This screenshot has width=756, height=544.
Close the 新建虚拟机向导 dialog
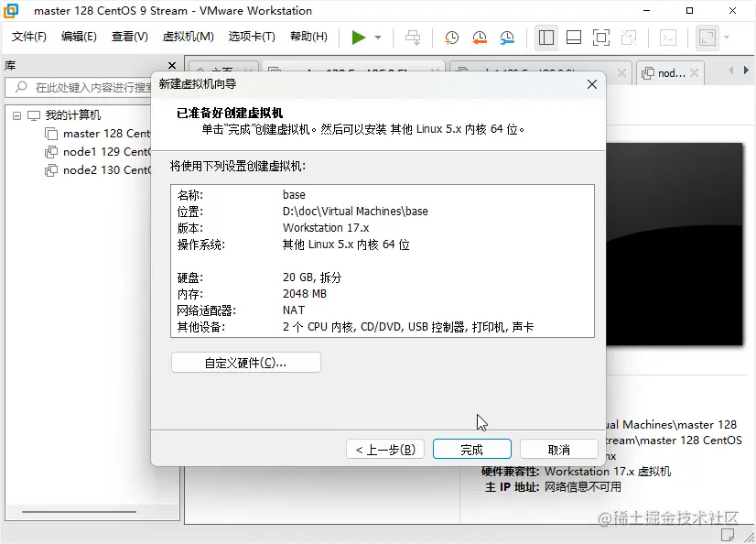pyautogui.click(x=592, y=84)
